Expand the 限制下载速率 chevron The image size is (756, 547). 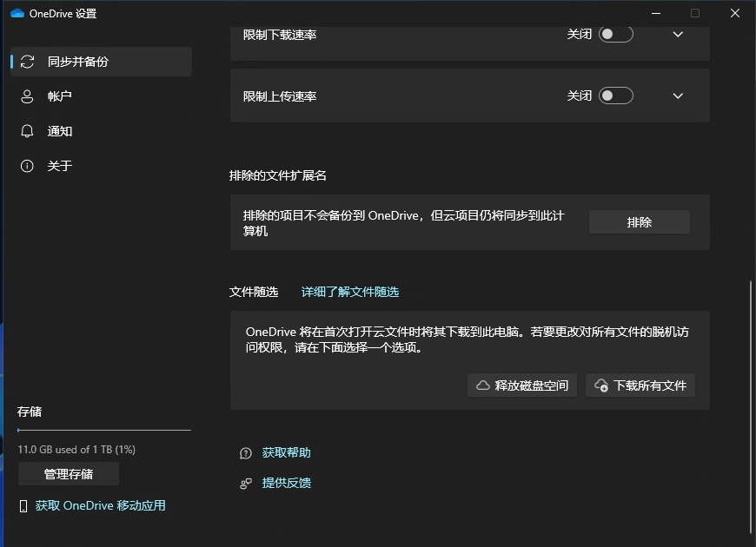[x=678, y=34]
